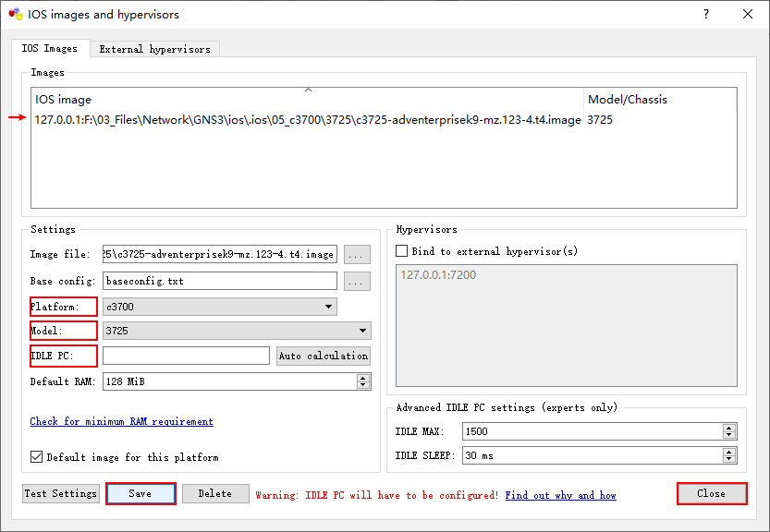Image resolution: width=770 pixels, height=532 pixels.
Task: Select the 3725 model cell in list
Action: coord(600,120)
